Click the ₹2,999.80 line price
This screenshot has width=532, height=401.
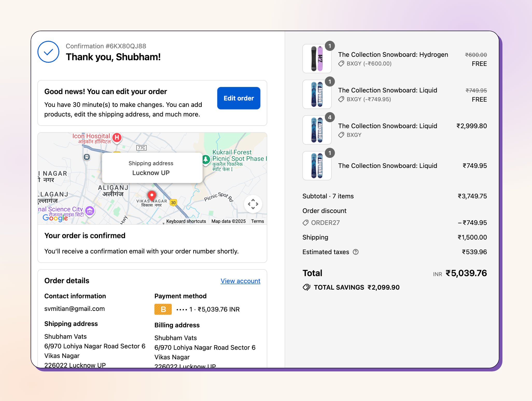pyautogui.click(x=472, y=126)
